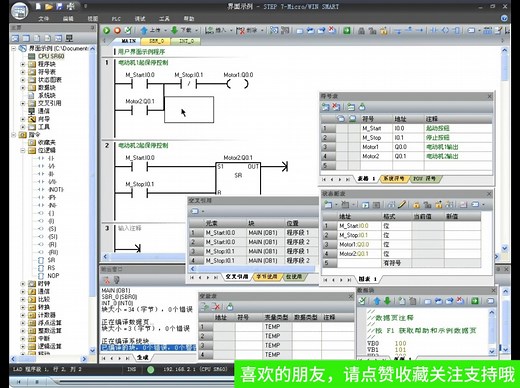Screen dimensions: 520x388
Task: Switch to the SBR_0 tab
Action: pyautogui.click(x=156, y=41)
